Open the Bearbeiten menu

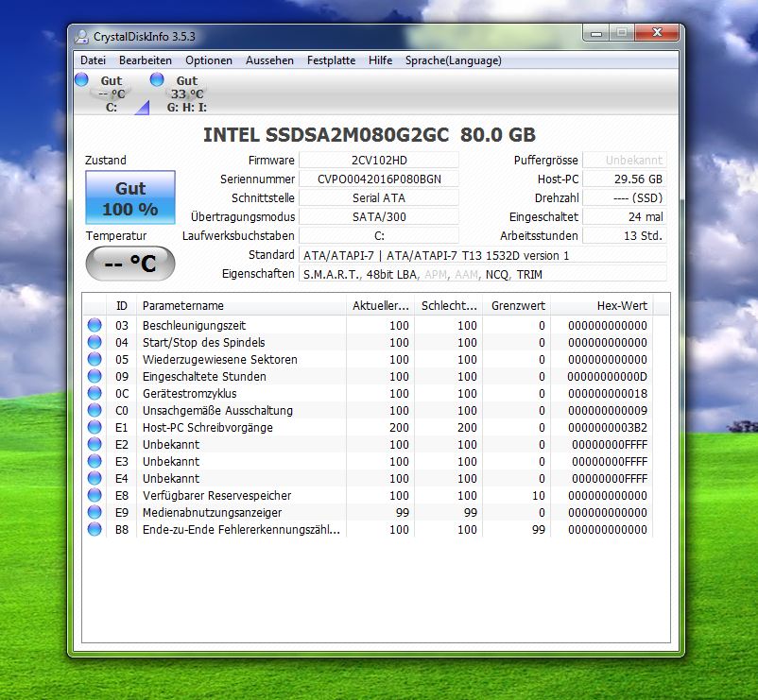pyautogui.click(x=146, y=60)
